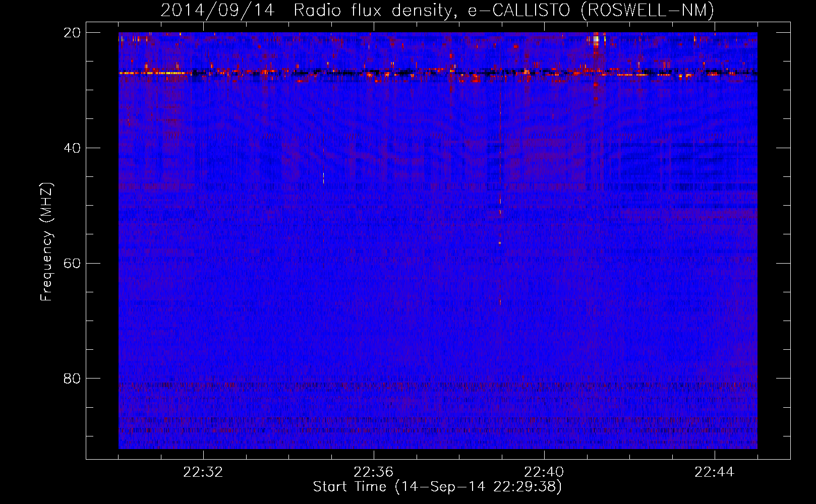Click the frequency tick label 20
This screenshot has width=816, height=504.
[72, 33]
